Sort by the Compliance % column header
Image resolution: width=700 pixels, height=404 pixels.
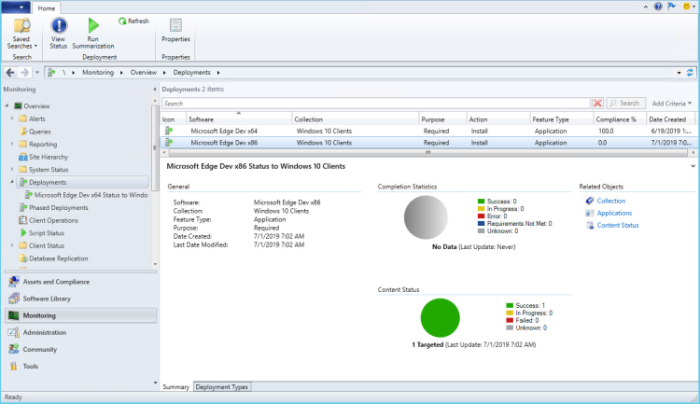[x=620, y=119]
